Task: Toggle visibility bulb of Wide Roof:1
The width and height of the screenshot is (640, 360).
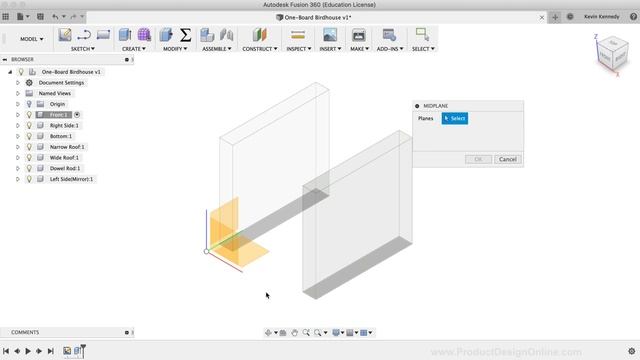Action: (29, 158)
